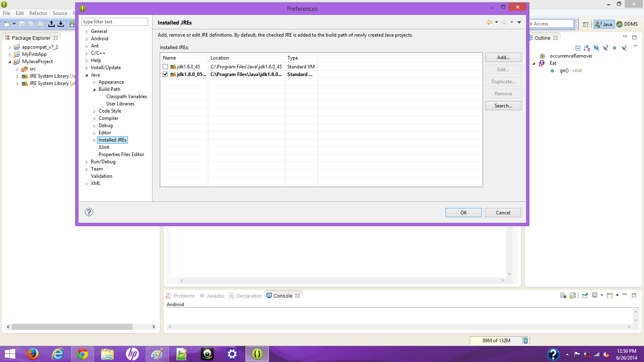The image size is (644, 362).
Task: Display Selected Console monitor icon
Action: 594,296
